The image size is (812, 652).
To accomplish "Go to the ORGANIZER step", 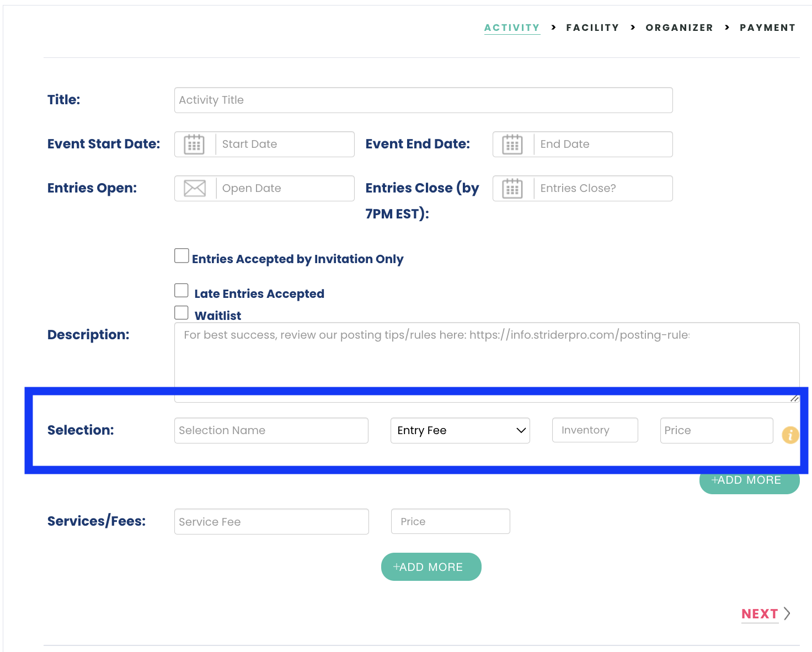I will point(679,27).
